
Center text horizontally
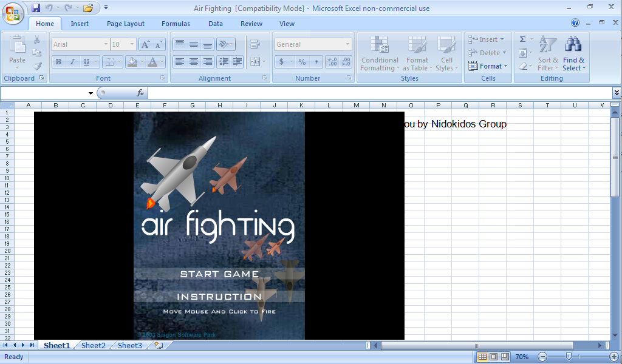(x=194, y=62)
